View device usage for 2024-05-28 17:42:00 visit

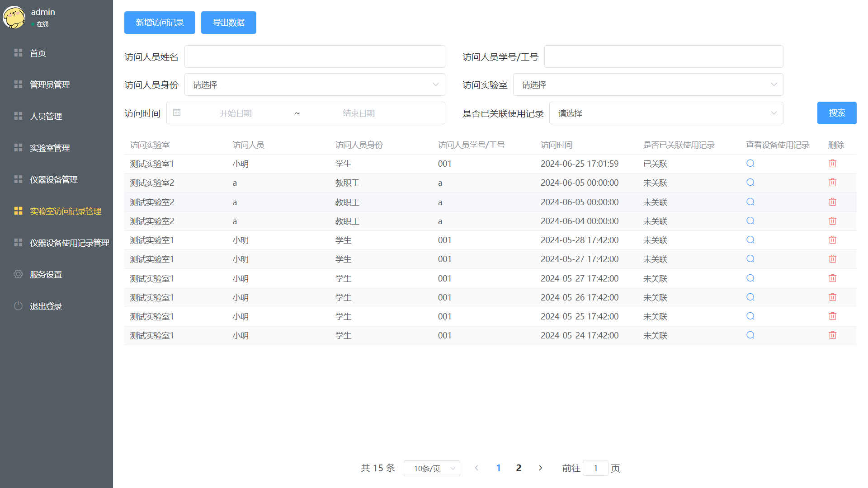(750, 240)
